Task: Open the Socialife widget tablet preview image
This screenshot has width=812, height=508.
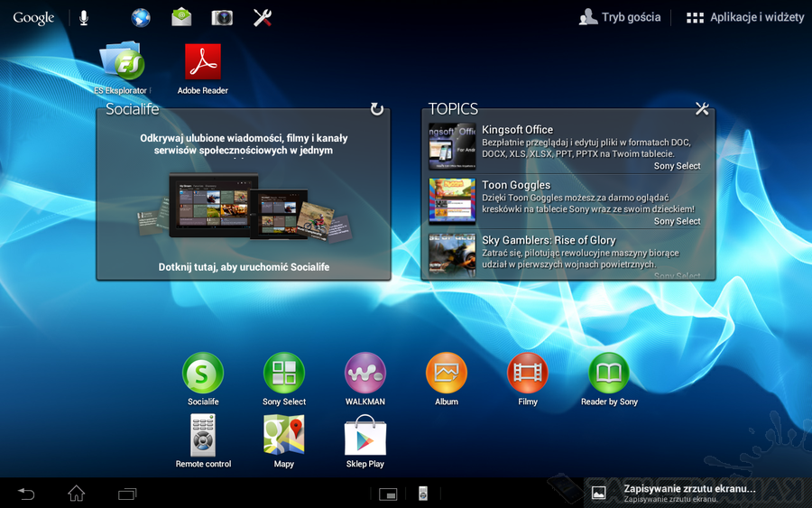Action: [244, 207]
